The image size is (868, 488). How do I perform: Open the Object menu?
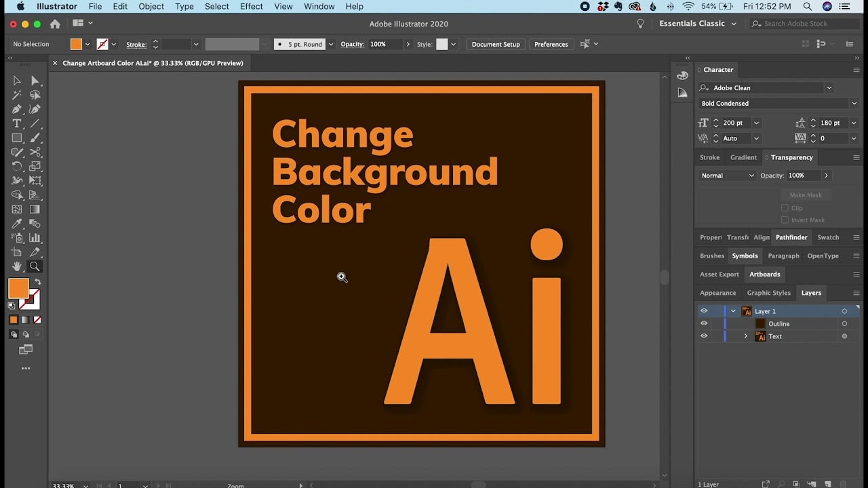coord(151,6)
